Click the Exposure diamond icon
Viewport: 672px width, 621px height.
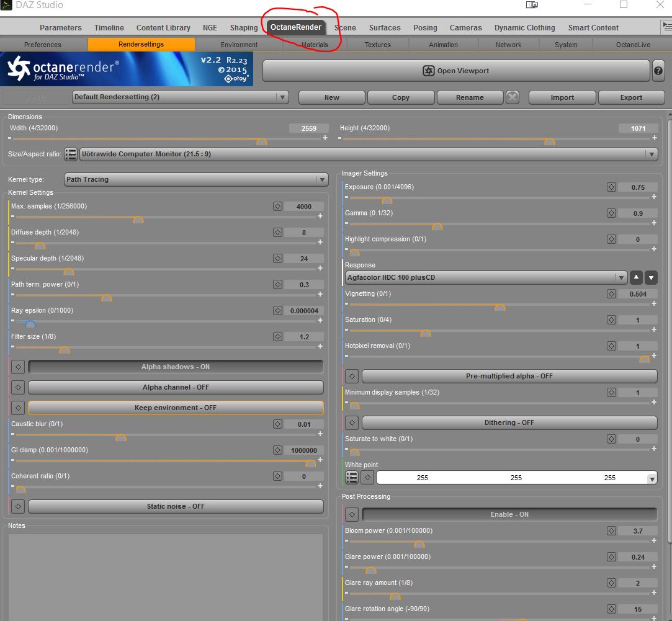pos(611,187)
